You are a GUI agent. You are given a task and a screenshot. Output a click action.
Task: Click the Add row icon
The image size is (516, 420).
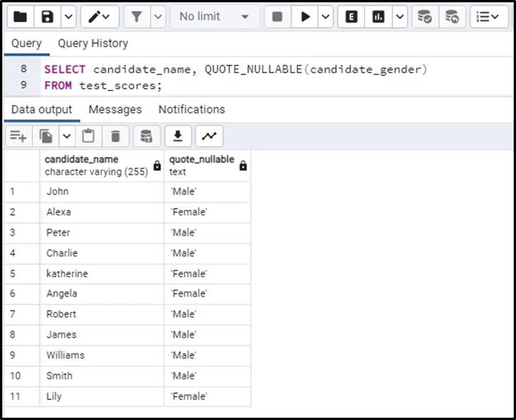coord(18,136)
